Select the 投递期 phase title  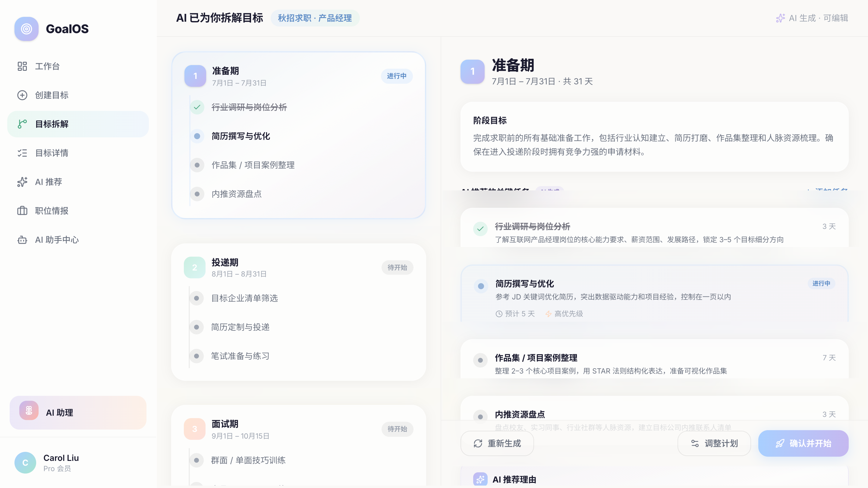pos(225,262)
